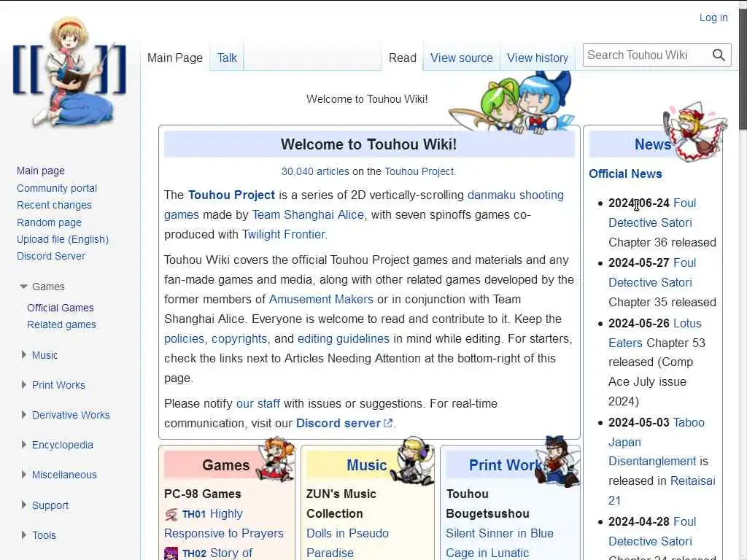Viewport: 747px width, 560px height.
Task: Expand the Encyclopedia sidebar section
Action: pos(23,445)
